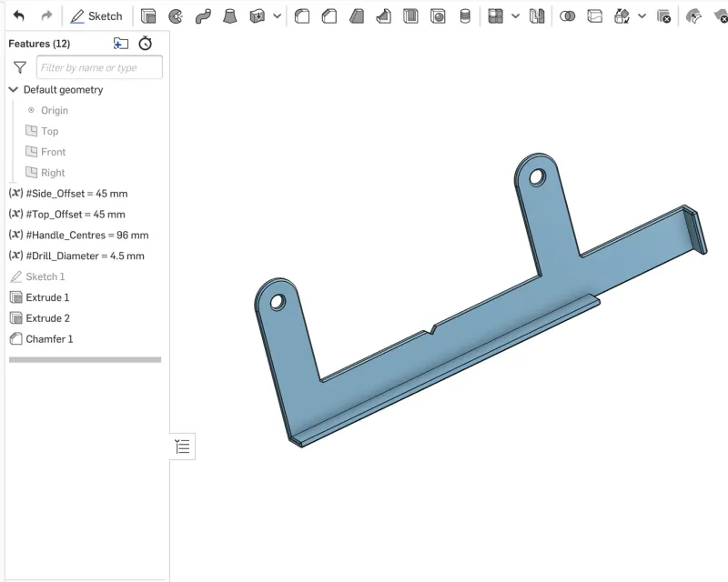Viewport: 728px width, 582px height.
Task: Select the Chamfer 1 feature
Action: (49, 339)
